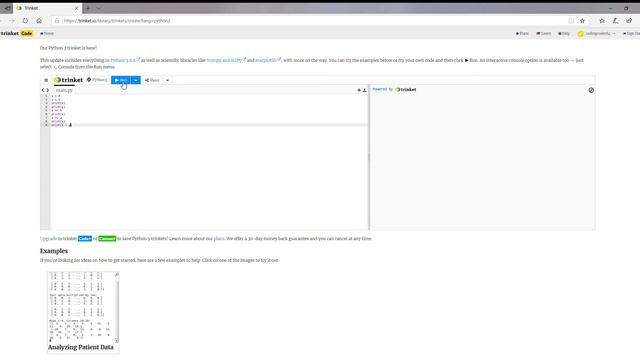Open the tab list chevron
Screen dimensions: 640x360
98,8
